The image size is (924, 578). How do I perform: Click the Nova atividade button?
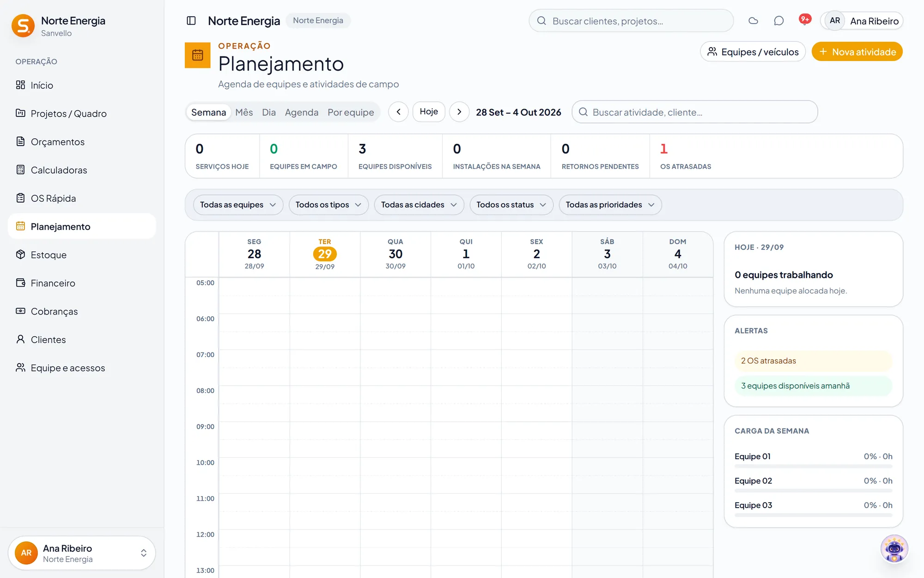point(857,52)
